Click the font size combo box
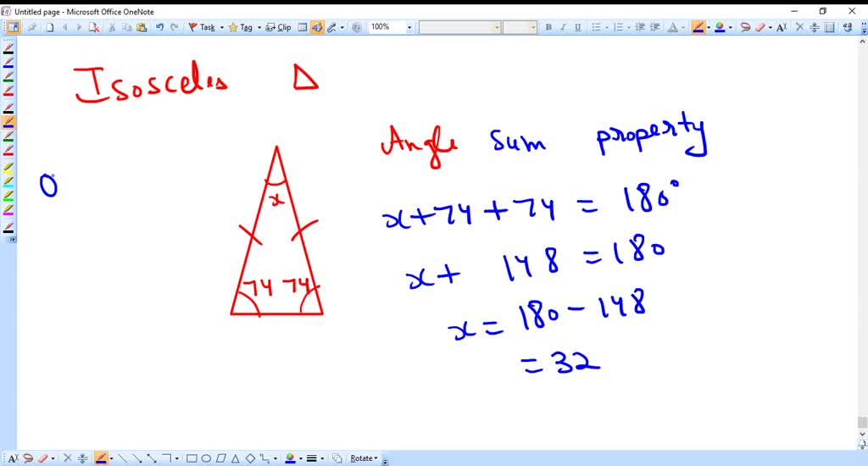The width and height of the screenshot is (868, 466). point(520,27)
